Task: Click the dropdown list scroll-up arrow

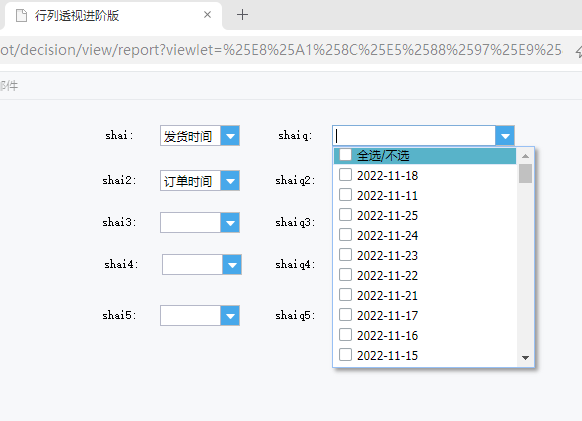Action: click(x=525, y=156)
